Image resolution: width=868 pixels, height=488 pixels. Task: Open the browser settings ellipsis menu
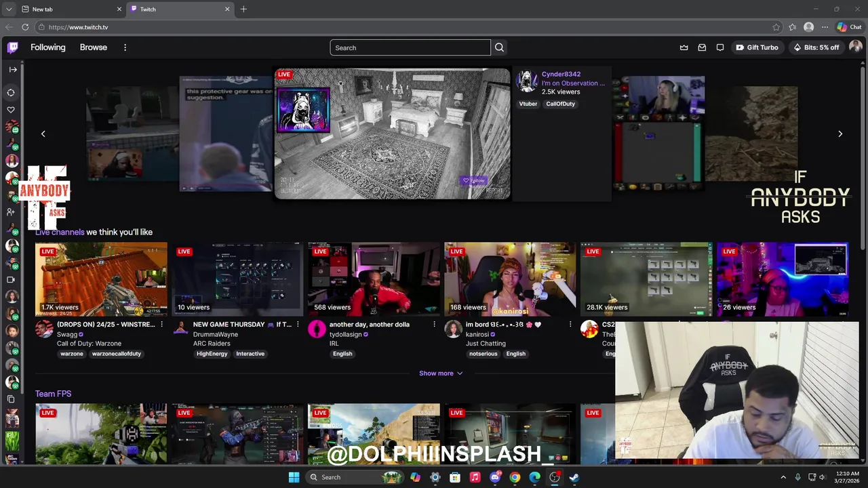825,27
